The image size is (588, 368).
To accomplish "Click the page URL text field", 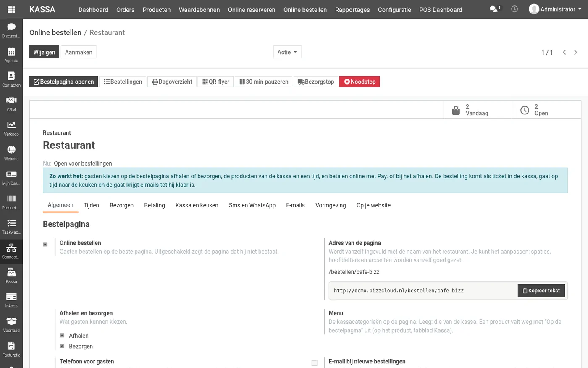I will [423, 291].
